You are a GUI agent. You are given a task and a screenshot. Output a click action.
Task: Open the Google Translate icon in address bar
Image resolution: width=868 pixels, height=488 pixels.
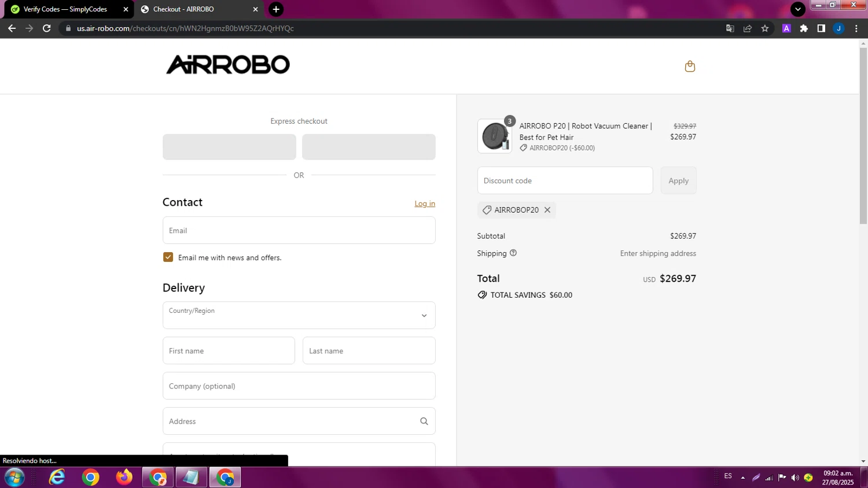click(730, 28)
